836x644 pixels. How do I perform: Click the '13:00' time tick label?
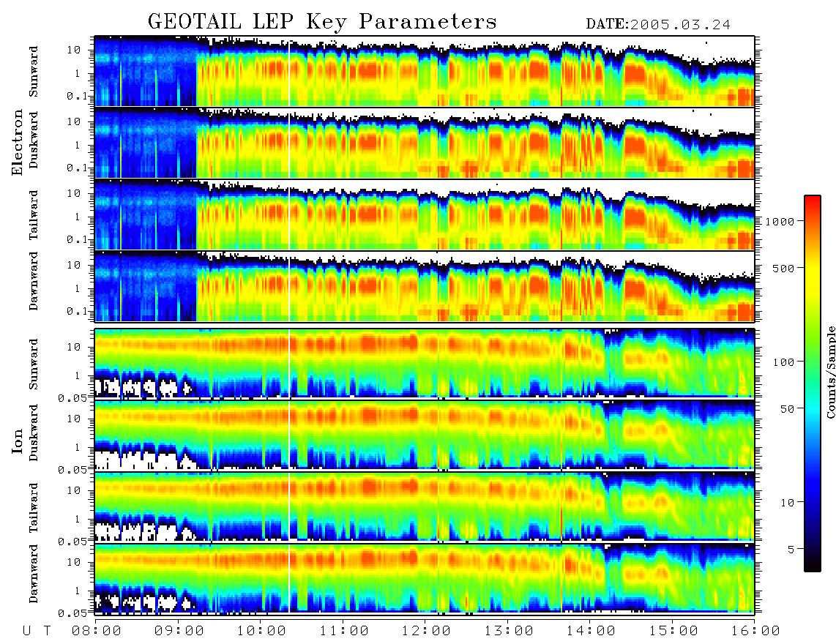[x=509, y=631]
